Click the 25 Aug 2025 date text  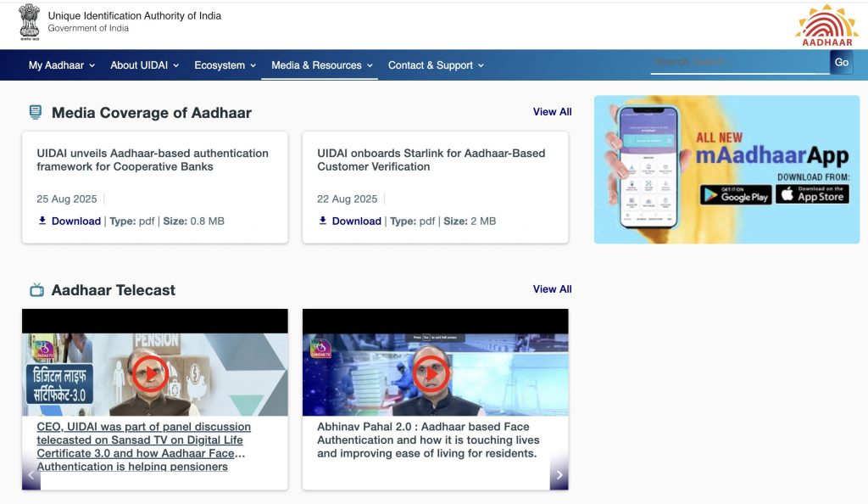click(66, 199)
